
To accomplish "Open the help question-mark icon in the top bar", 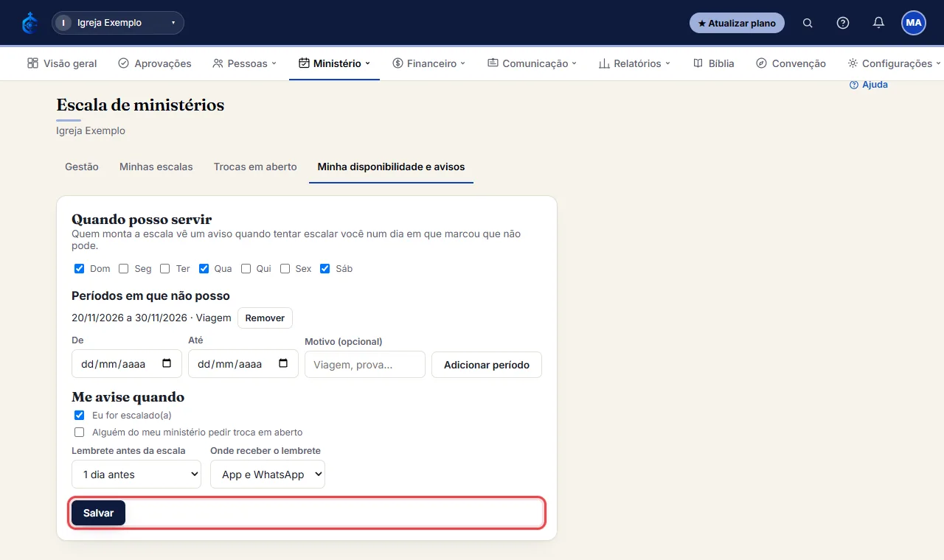I will click(843, 23).
